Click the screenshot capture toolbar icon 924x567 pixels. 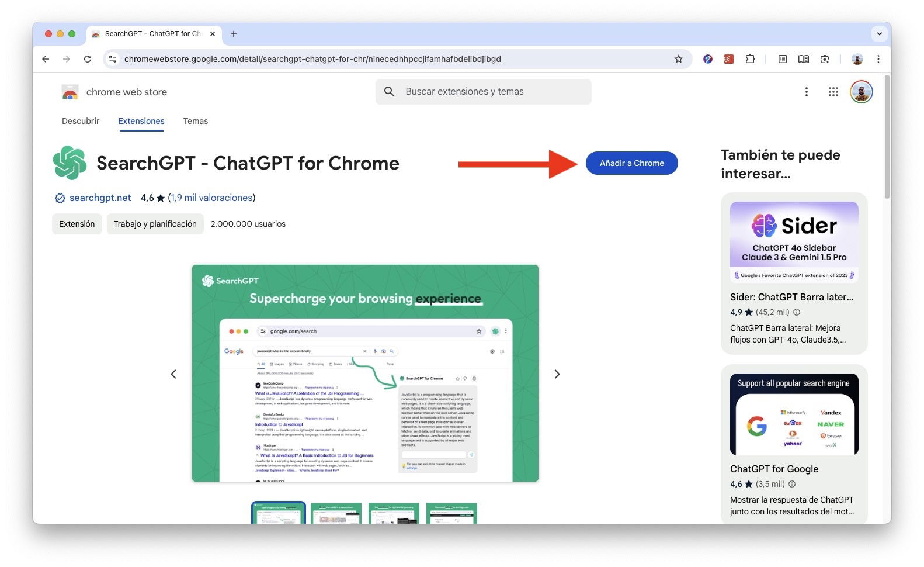pos(825,59)
